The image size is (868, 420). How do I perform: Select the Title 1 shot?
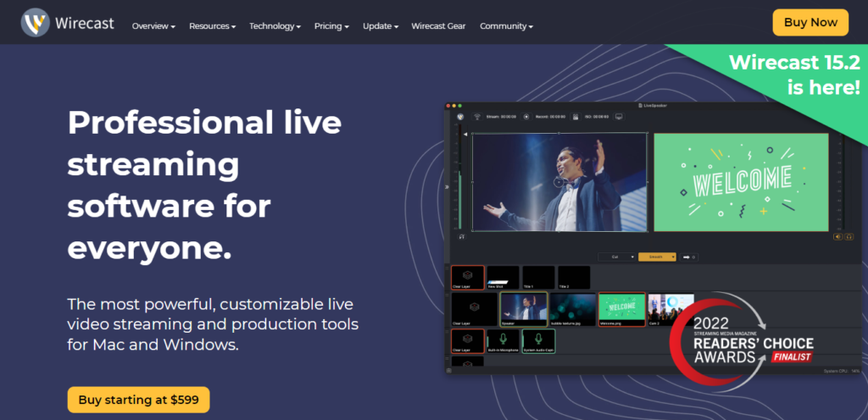(x=538, y=278)
